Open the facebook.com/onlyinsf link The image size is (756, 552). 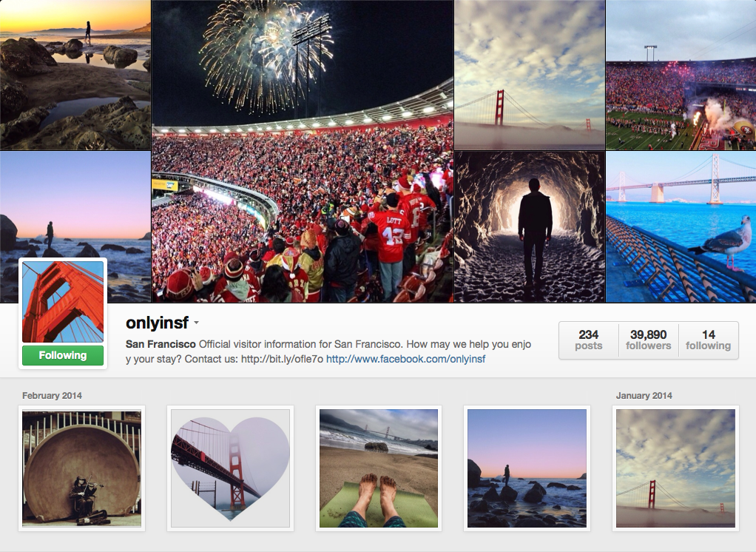coord(405,359)
